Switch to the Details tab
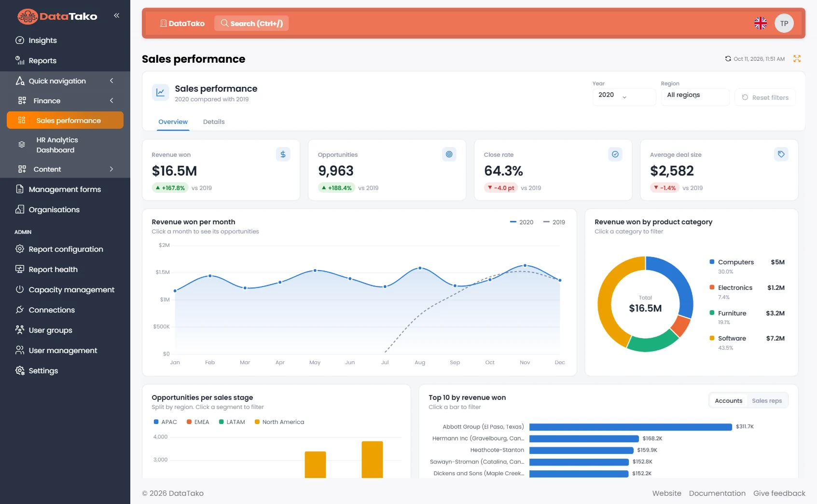The width and height of the screenshot is (817, 504). coord(214,122)
